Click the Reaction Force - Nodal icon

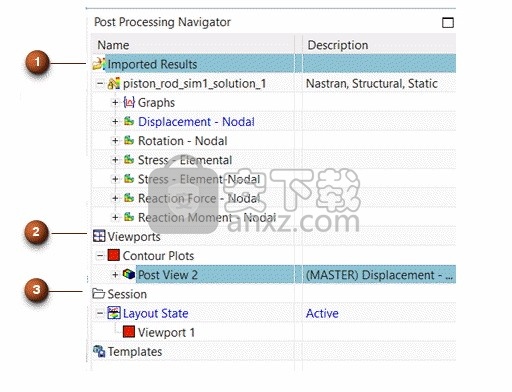tap(129, 198)
